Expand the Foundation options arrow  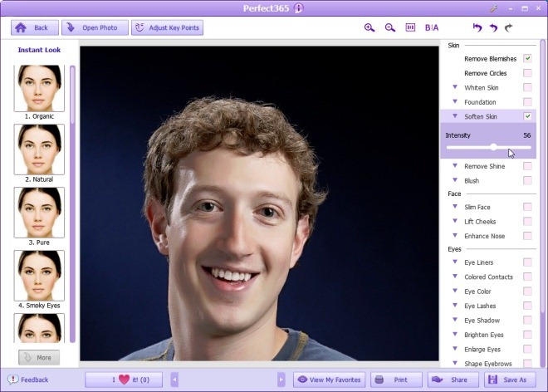coord(455,101)
